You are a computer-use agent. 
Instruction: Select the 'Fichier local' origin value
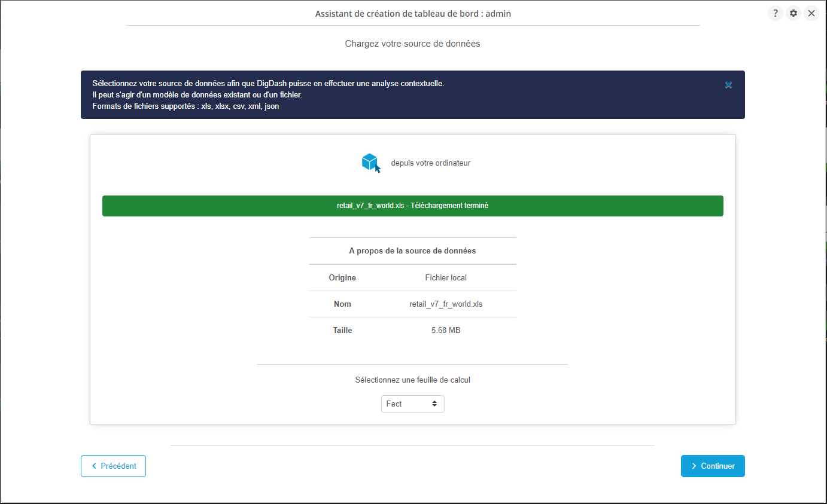446,278
